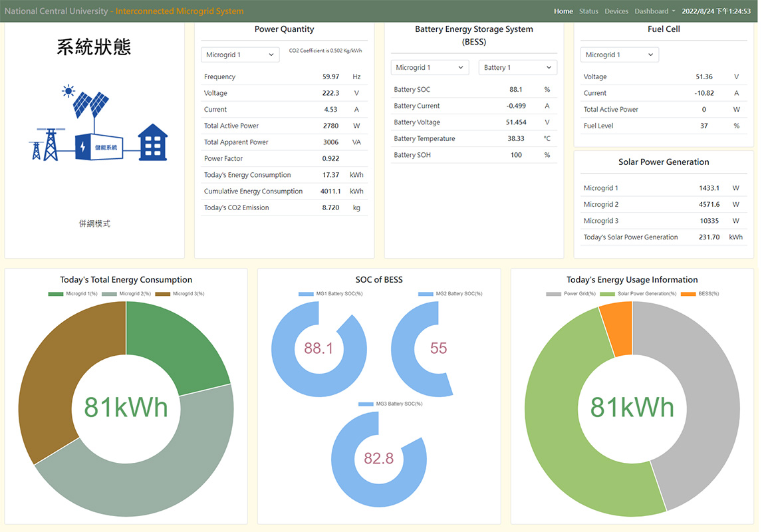This screenshot has height=532, width=766.
Task: Click the Interconnected Microgrid System title link
Action: coord(180,11)
